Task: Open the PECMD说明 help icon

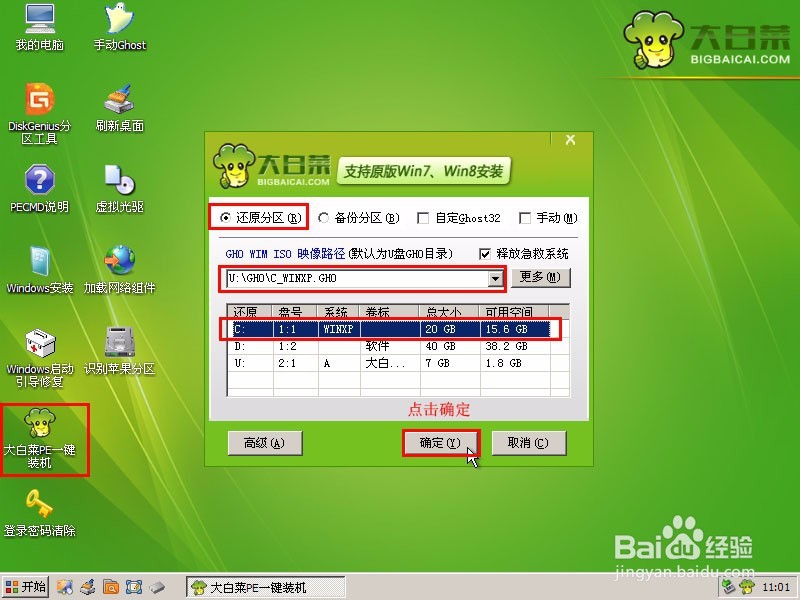Action: (39, 189)
